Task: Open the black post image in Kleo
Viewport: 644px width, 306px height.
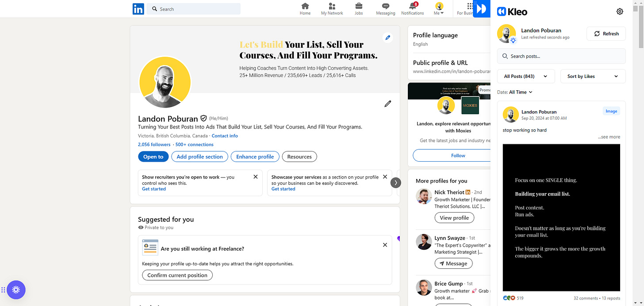Action: pos(561,217)
